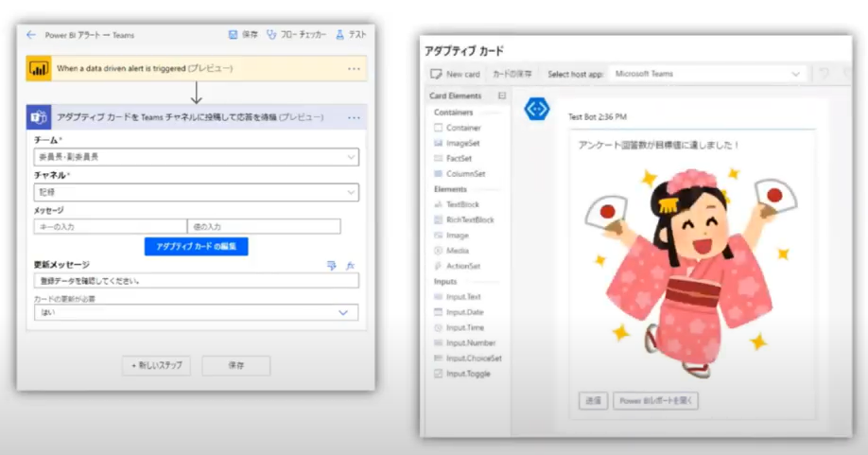Click the 更新メッセージ text field
868x455 pixels.
point(196,281)
